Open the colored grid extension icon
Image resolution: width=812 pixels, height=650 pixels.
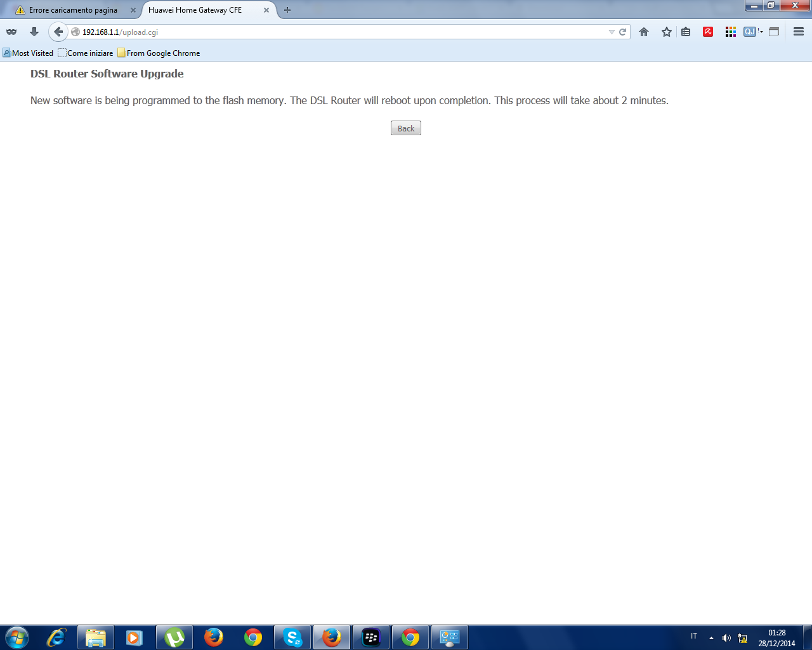[x=731, y=32]
